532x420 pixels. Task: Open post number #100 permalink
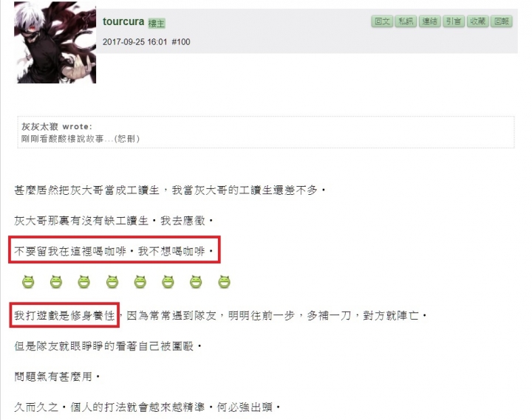pos(181,42)
